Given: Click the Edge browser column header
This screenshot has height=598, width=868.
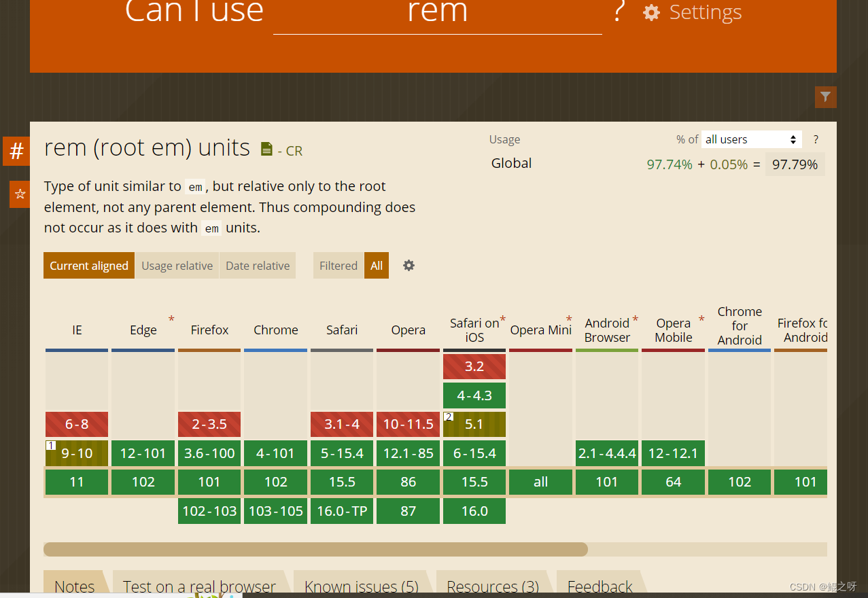Looking at the screenshot, I should pyautogui.click(x=143, y=330).
